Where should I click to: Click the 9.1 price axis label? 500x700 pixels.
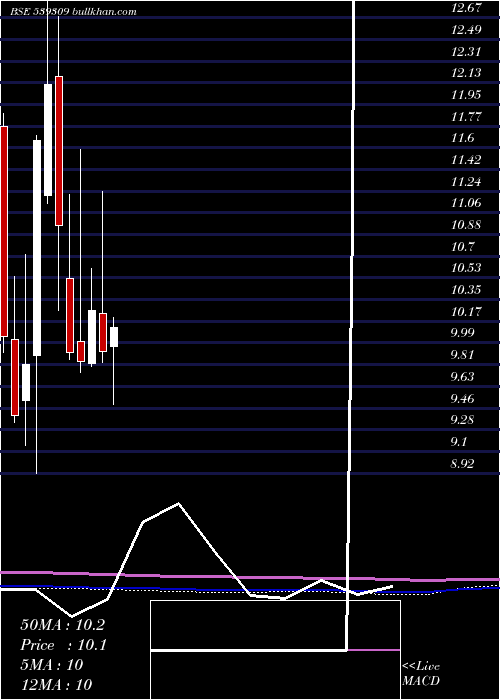[x=459, y=442]
